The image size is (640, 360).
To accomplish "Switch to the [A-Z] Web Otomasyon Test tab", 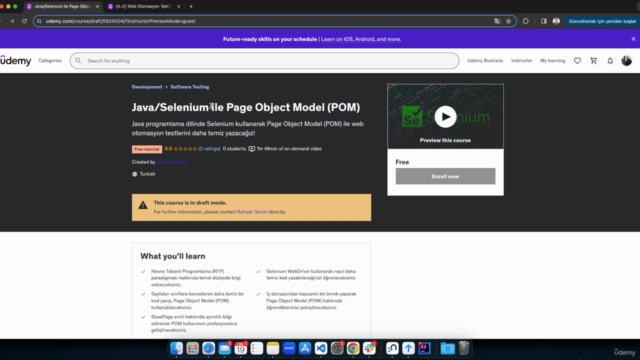I will [144, 7].
